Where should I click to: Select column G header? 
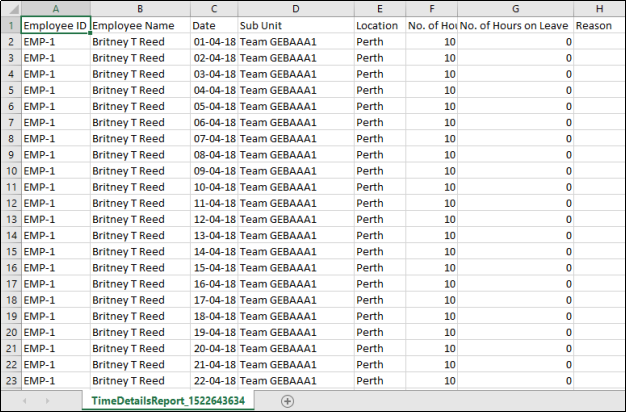point(515,9)
